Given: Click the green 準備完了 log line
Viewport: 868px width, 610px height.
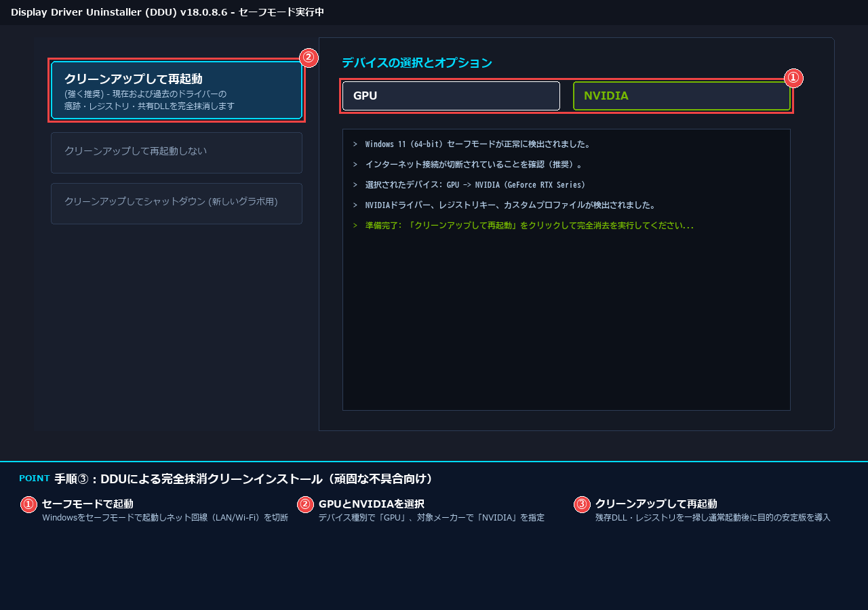Looking at the screenshot, I should (x=524, y=226).
